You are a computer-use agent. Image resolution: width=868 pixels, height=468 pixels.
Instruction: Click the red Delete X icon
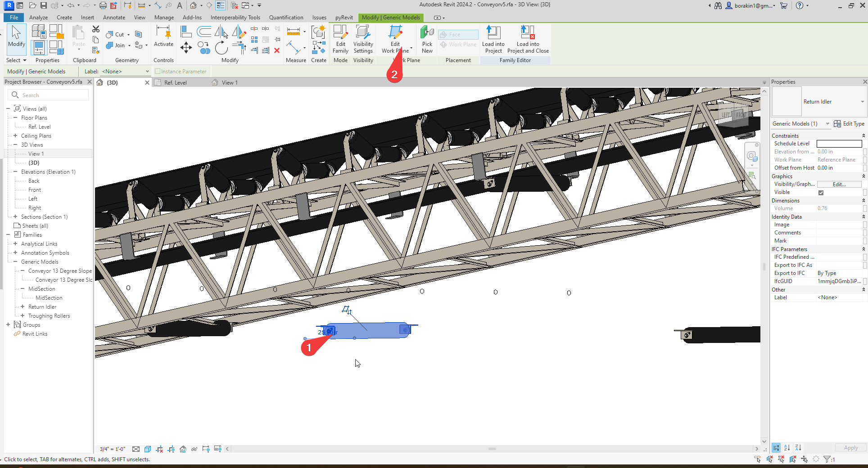(x=277, y=50)
